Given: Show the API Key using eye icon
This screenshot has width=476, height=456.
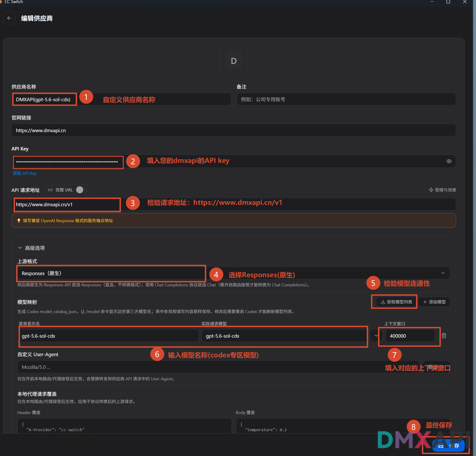Looking at the screenshot, I should click(x=449, y=161).
